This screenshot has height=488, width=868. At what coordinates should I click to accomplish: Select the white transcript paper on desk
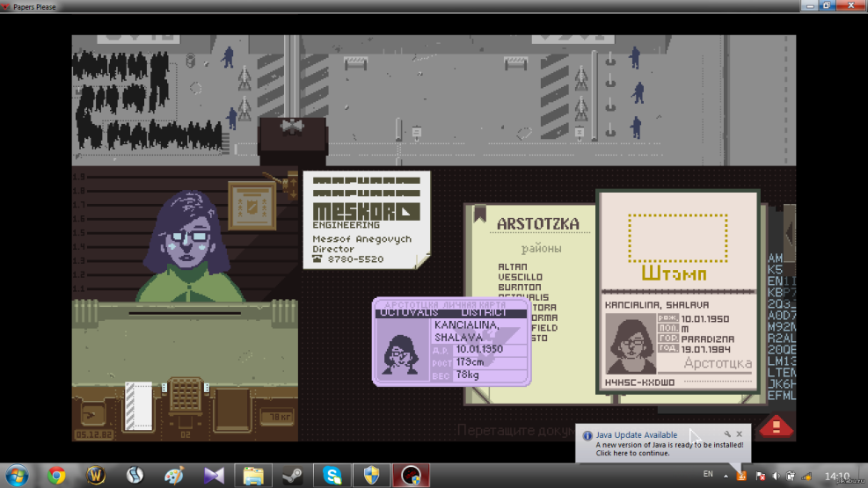pos(138,405)
